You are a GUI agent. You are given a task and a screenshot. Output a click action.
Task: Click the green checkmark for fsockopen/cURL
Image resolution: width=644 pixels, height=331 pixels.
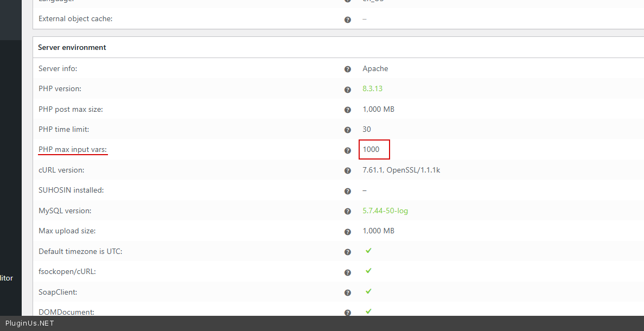click(368, 271)
